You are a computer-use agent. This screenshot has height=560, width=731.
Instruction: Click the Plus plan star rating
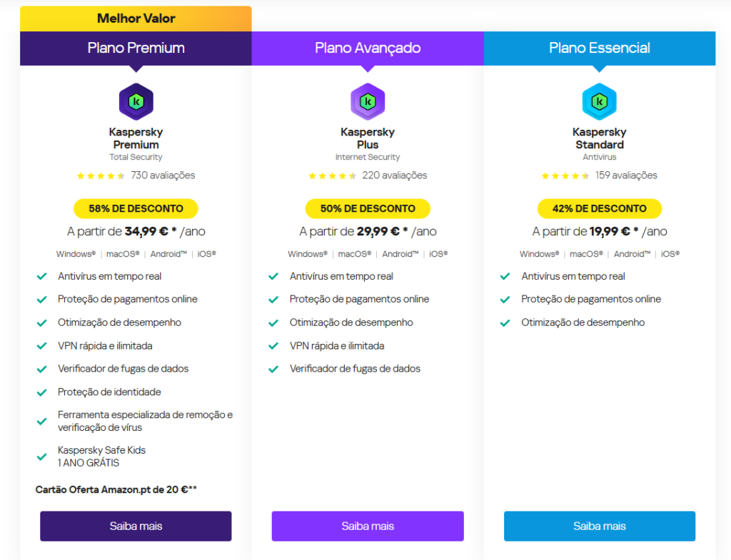(x=333, y=175)
